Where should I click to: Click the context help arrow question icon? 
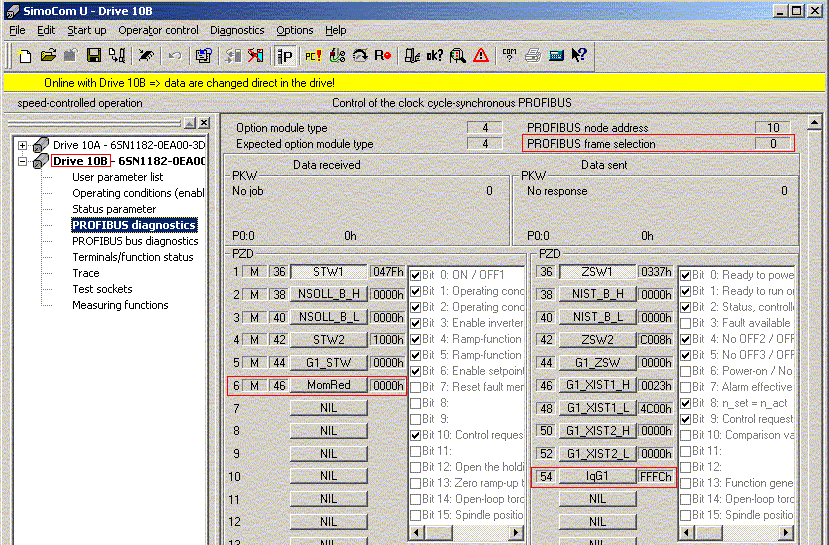[x=579, y=56]
